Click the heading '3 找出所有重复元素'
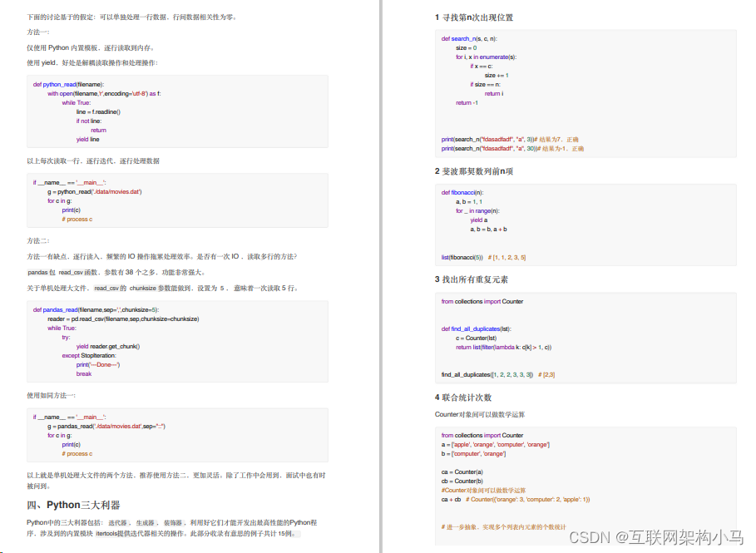The height and width of the screenshot is (553, 756). (471, 279)
